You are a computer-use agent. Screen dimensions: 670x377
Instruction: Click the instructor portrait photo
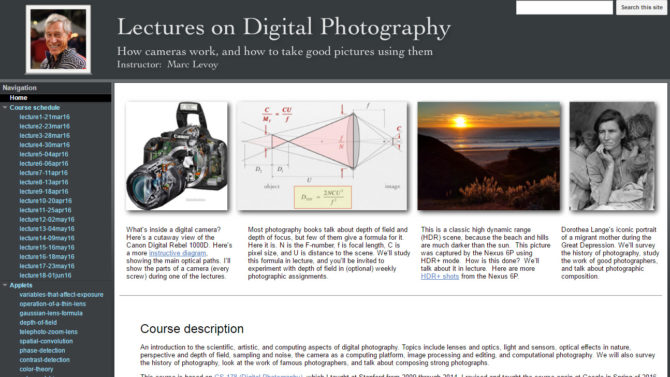pos(58,39)
